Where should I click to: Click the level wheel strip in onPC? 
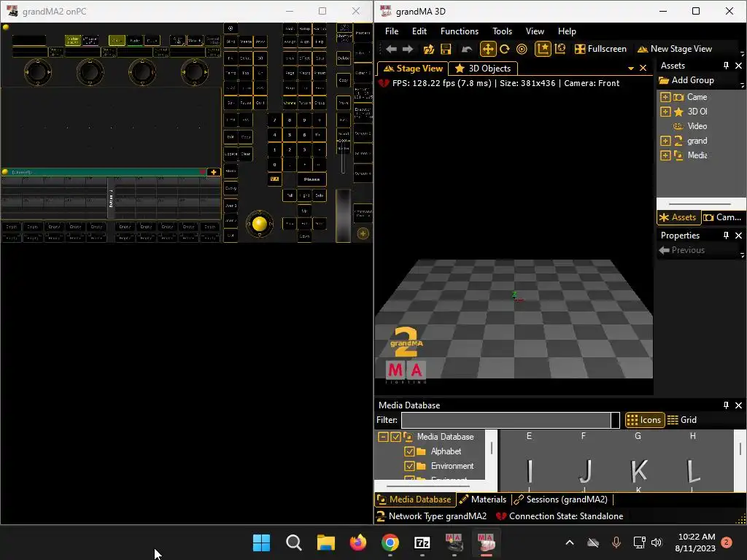(343, 215)
